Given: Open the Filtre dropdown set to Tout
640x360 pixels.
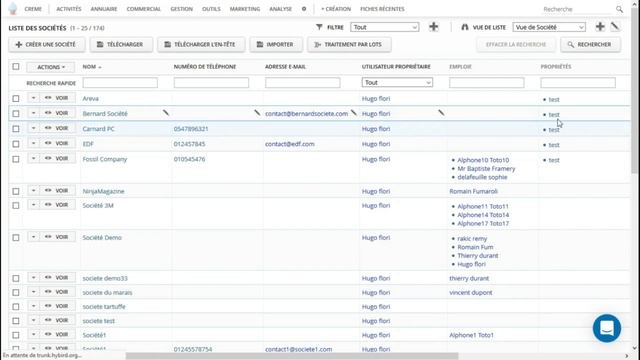Looking at the screenshot, I should click(384, 27).
